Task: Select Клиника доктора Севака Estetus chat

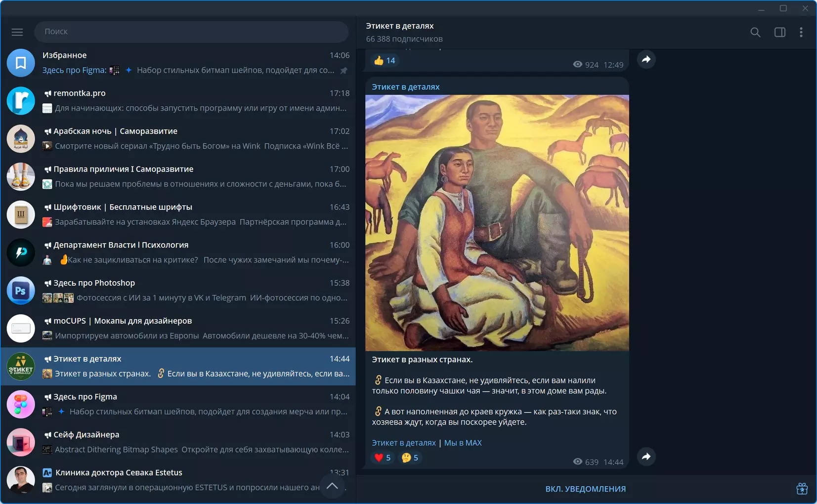Action: (x=178, y=480)
